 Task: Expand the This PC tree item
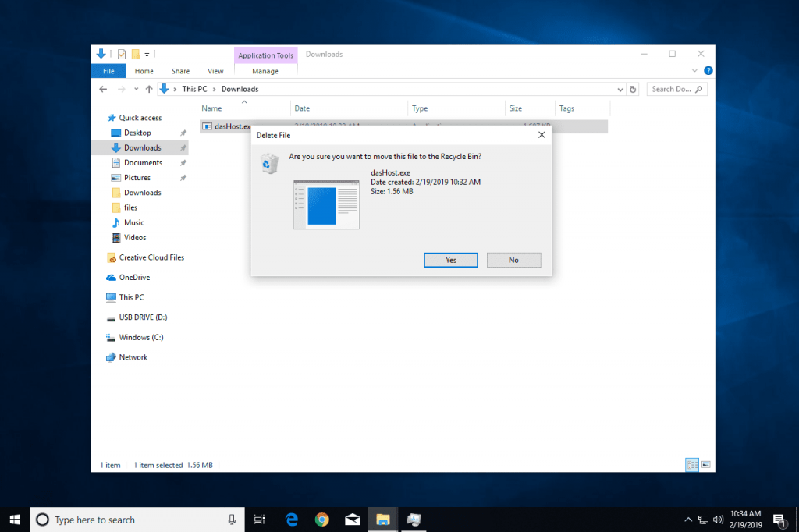[x=102, y=297]
